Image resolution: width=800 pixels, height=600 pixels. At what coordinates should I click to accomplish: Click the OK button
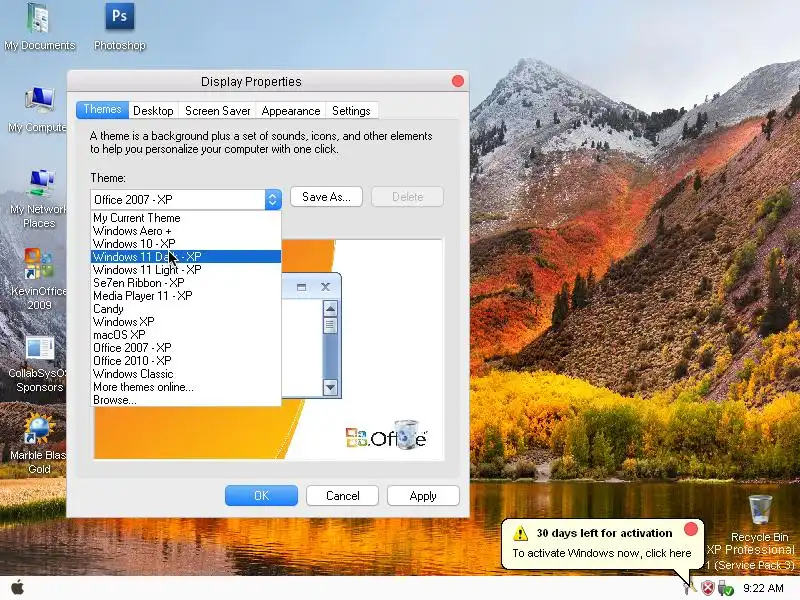click(261, 495)
